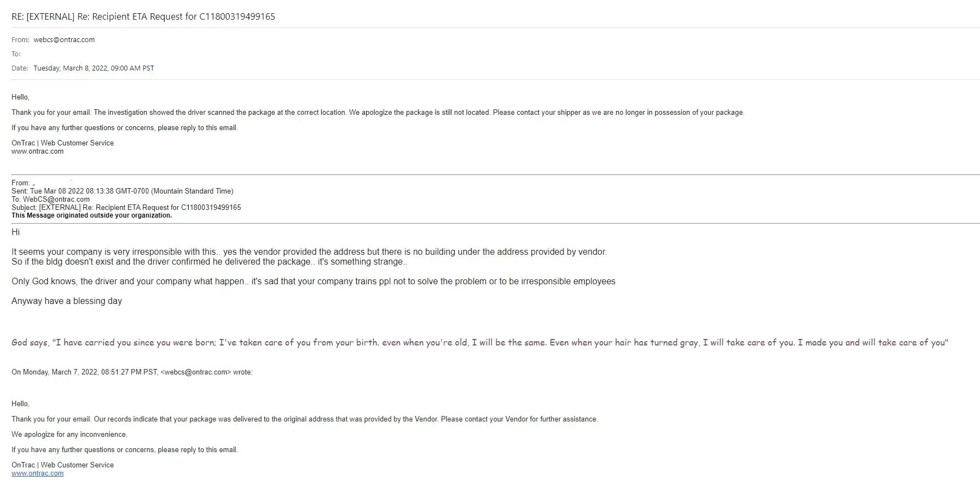This screenshot has width=980, height=486.
Task: Click the paragraph starting "Only God knows"
Action: pyautogui.click(x=313, y=282)
